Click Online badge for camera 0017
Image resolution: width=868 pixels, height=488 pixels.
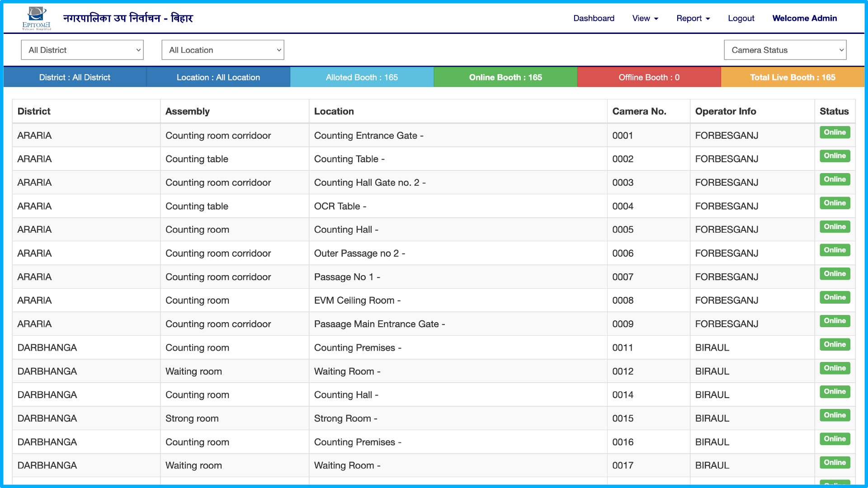pyautogui.click(x=835, y=462)
